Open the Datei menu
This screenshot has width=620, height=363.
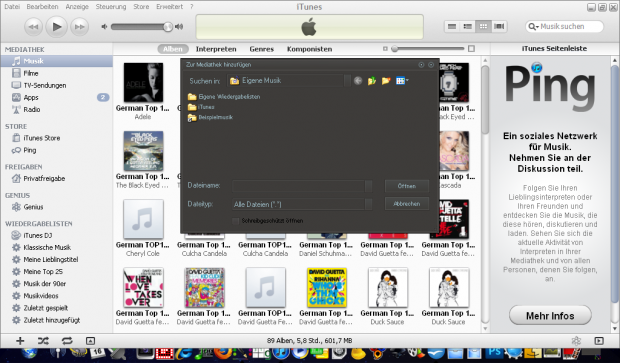tap(12, 7)
